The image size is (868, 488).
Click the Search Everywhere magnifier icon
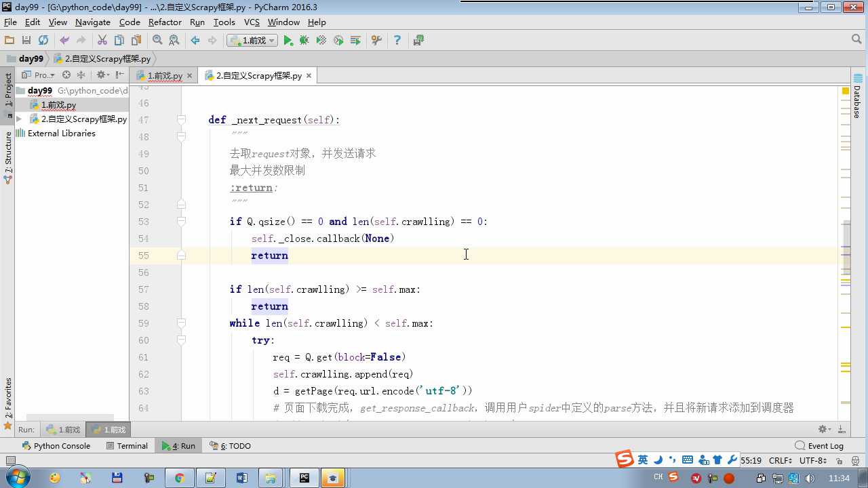click(856, 40)
